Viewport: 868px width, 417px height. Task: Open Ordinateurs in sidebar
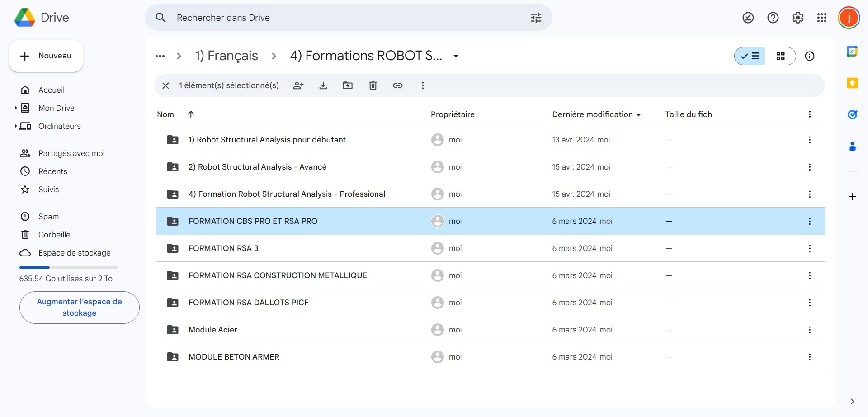60,126
